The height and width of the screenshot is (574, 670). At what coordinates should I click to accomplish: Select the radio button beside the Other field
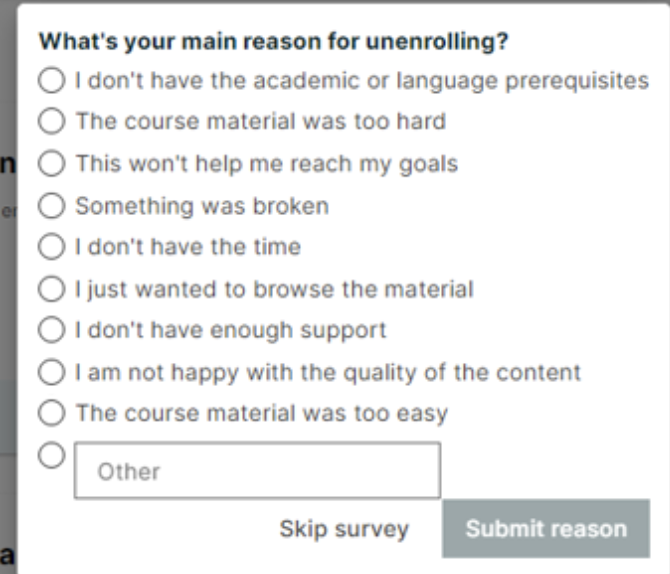point(52,455)
